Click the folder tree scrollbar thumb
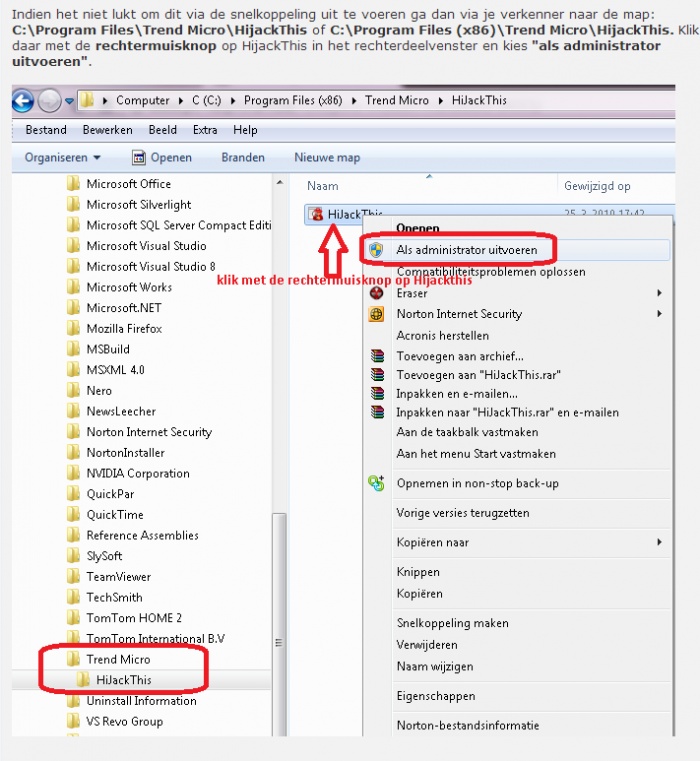Screen dimensions: 700x761 pos(279,624)
